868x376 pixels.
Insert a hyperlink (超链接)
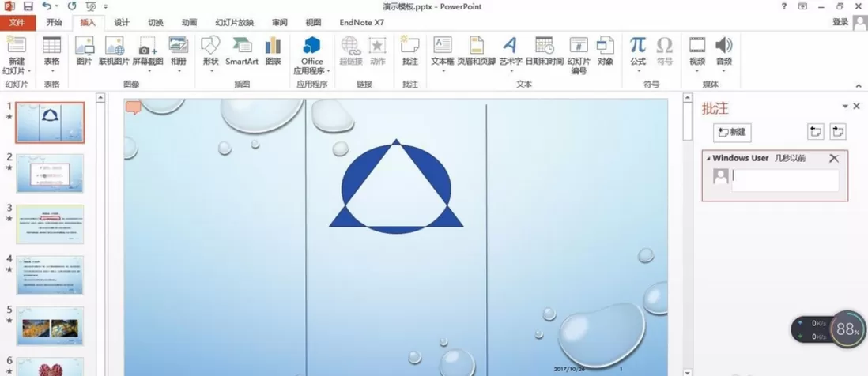coord(350,51)
